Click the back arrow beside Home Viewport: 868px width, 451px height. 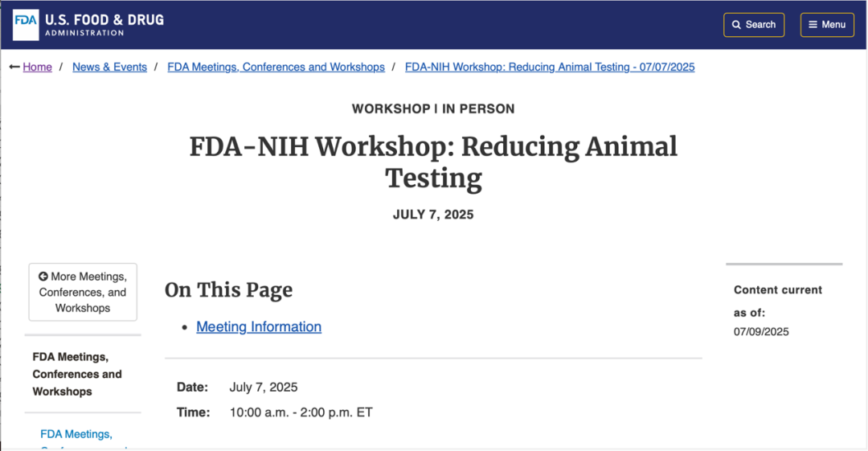tap(14, 67)
